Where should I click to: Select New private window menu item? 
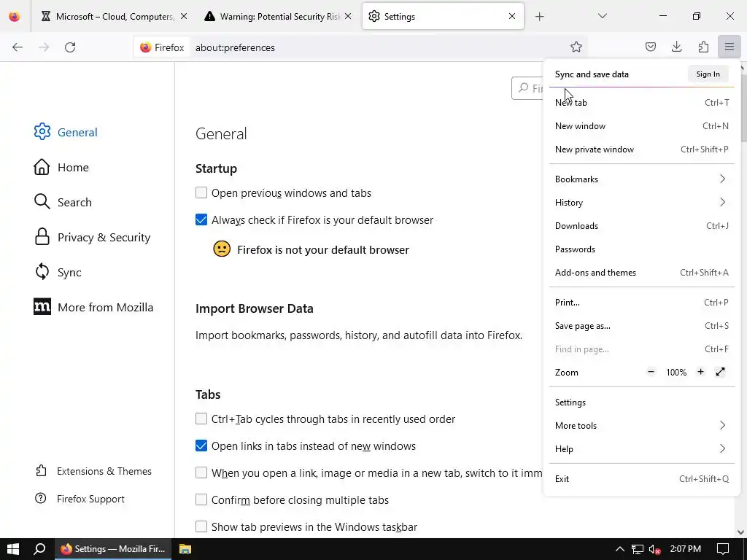coord(641,149)
